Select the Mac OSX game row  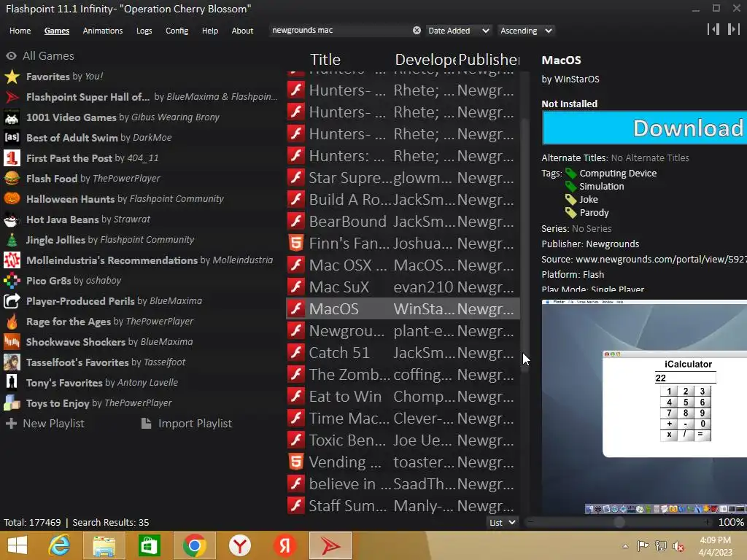click(403, 265)
